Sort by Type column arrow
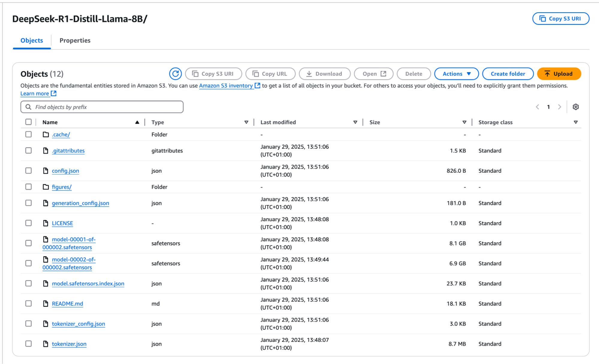Image resolution: width=599 pixels, height=364 pixels. [x=246, y=122]
